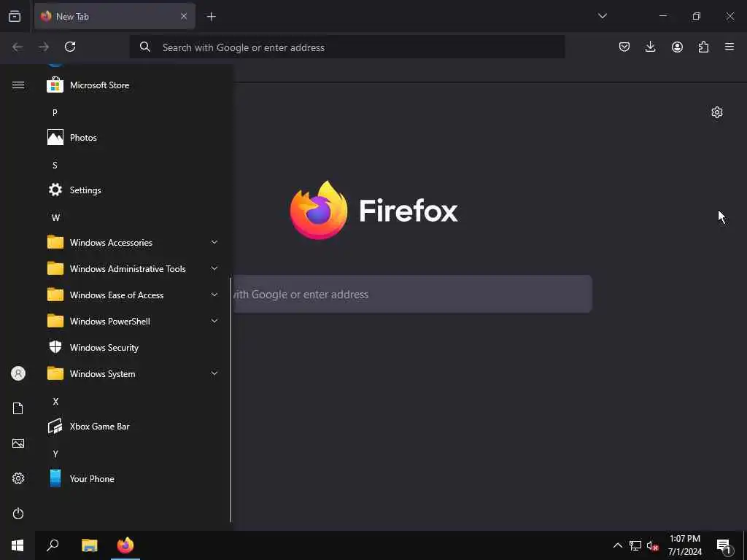Open the muted volume tray icon
Image resolution: width=747 pixels, height=560 pixels.
tap(652, 545)
